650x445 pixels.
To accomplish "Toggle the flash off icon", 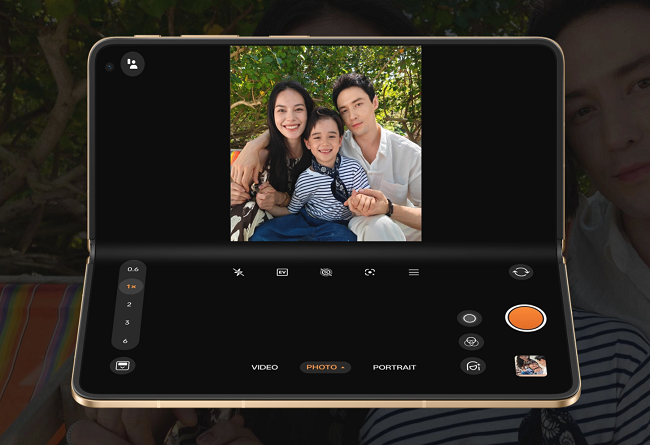I will tap(238, 272).
